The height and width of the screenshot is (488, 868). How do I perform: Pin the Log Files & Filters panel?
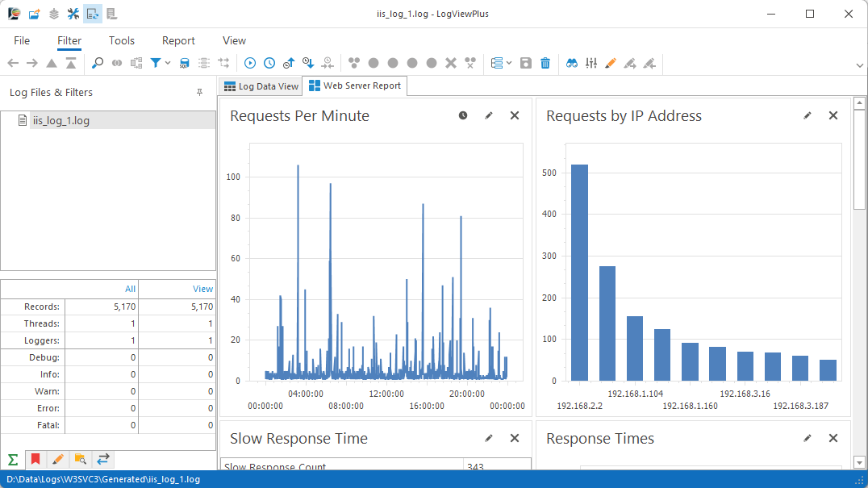point(200,93)
